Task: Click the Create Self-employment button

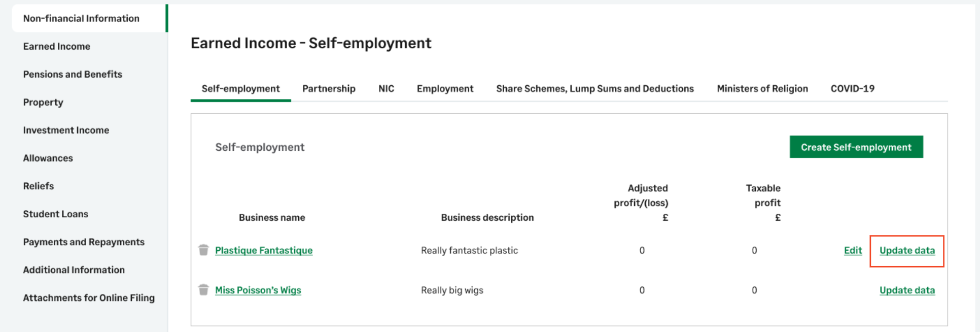Action: [856, 147]
